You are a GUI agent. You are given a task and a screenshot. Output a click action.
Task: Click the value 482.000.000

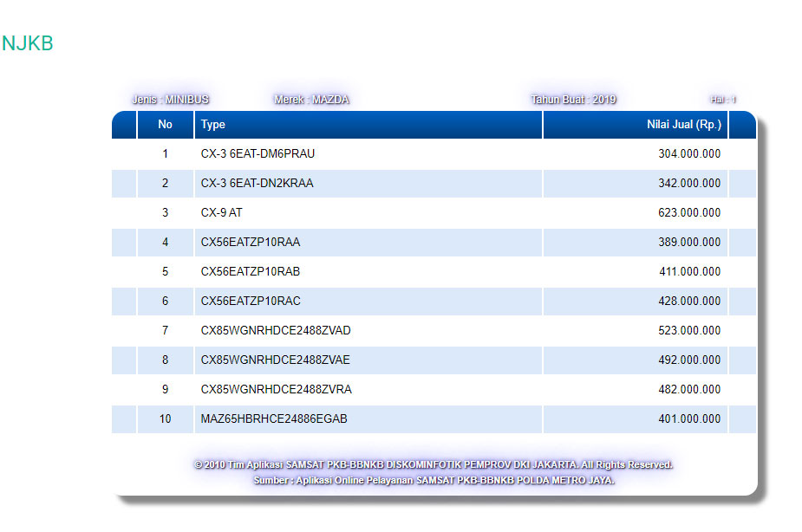coord(689,389)
